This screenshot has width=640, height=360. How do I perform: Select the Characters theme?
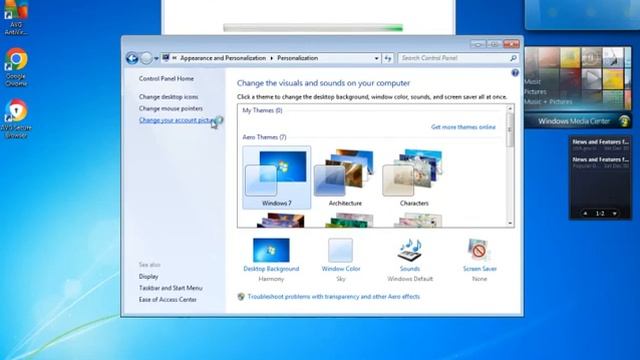413,178
